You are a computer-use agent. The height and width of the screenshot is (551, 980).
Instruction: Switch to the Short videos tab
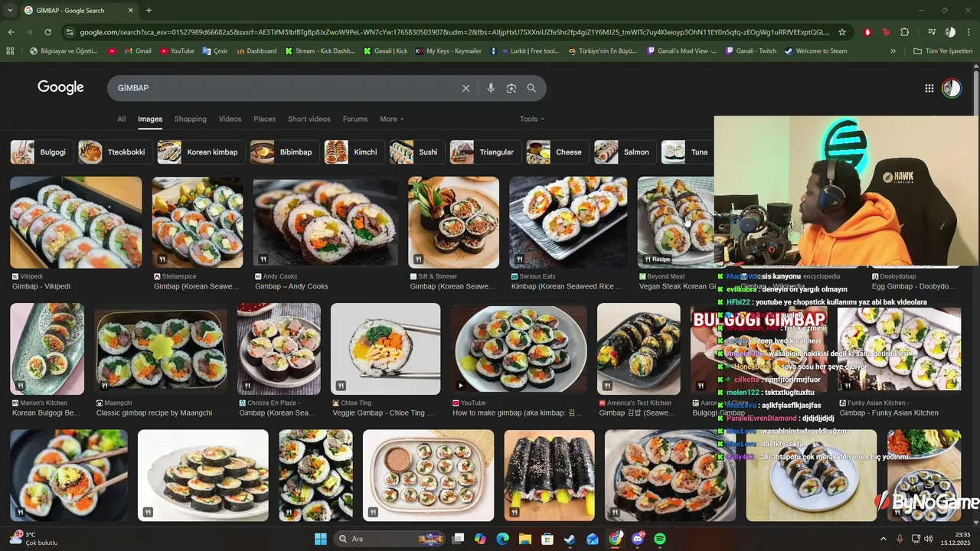(309, 119)
